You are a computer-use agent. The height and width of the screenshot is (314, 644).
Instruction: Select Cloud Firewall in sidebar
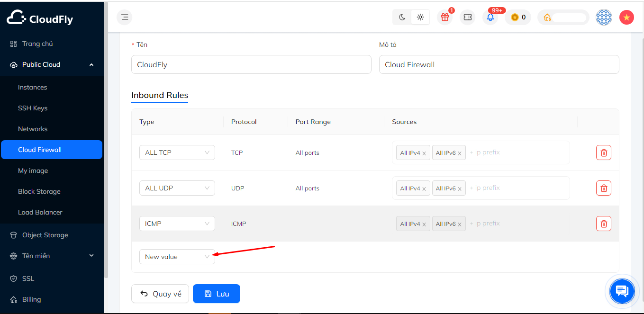click(x=52, y=150)
